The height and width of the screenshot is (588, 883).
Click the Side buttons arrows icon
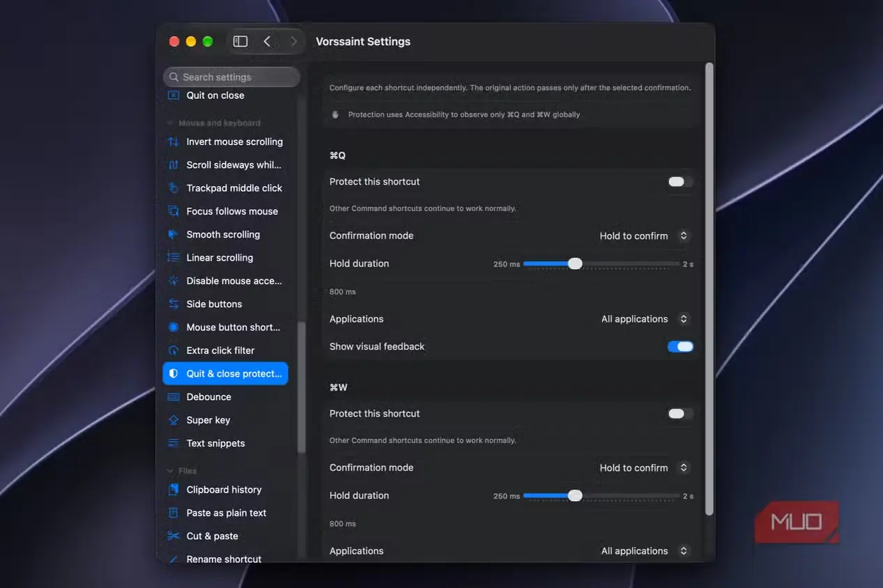click(174, 304)
